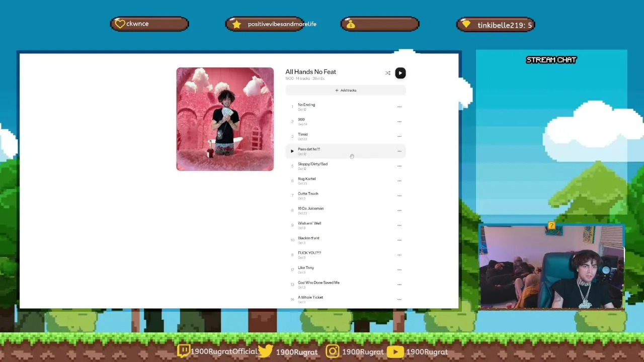Click the ckwnce heart overlay badge

click(149, 24)
